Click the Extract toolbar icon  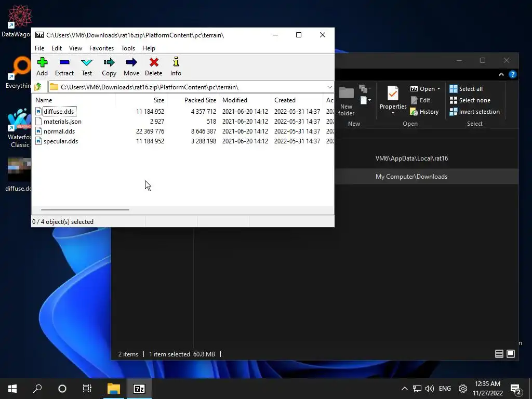coord(64,62)
